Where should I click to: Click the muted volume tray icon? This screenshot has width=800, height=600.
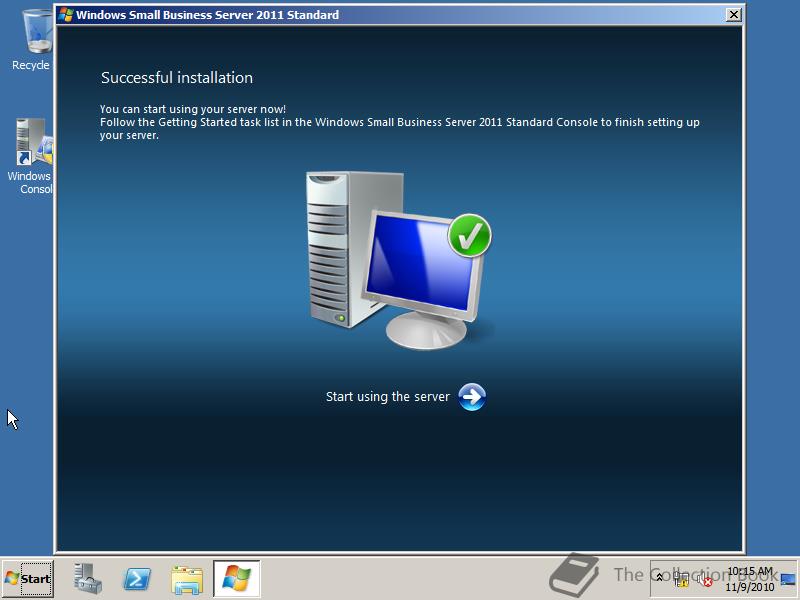704,580
